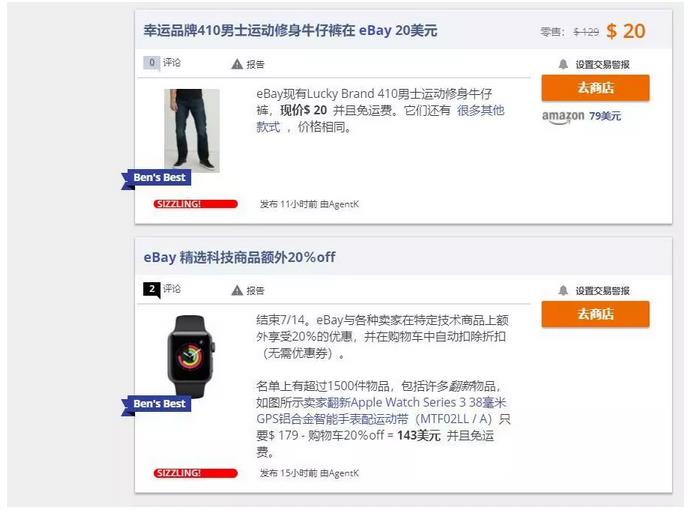
Task: Open the refurbished Apple Watch Series 3 link
Action: (383, 410)
